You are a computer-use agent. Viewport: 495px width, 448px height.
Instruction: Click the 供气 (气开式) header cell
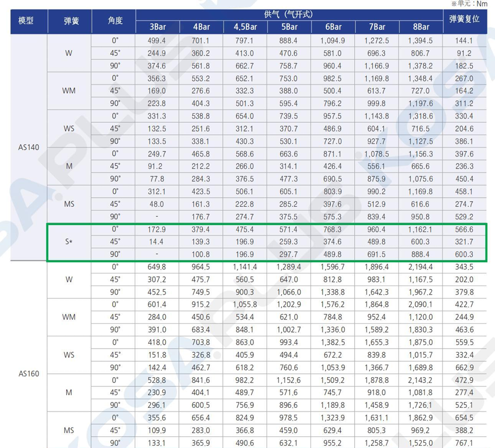(x=289, y=14)
